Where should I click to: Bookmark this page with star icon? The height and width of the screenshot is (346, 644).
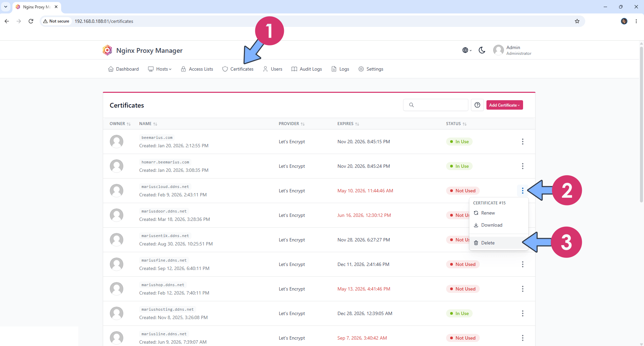click(x=577, y=21)
